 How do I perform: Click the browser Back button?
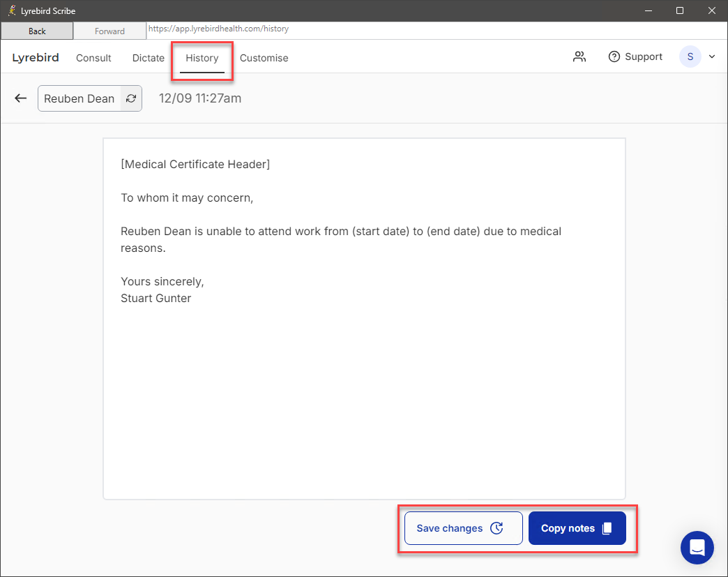coord(37,31)
